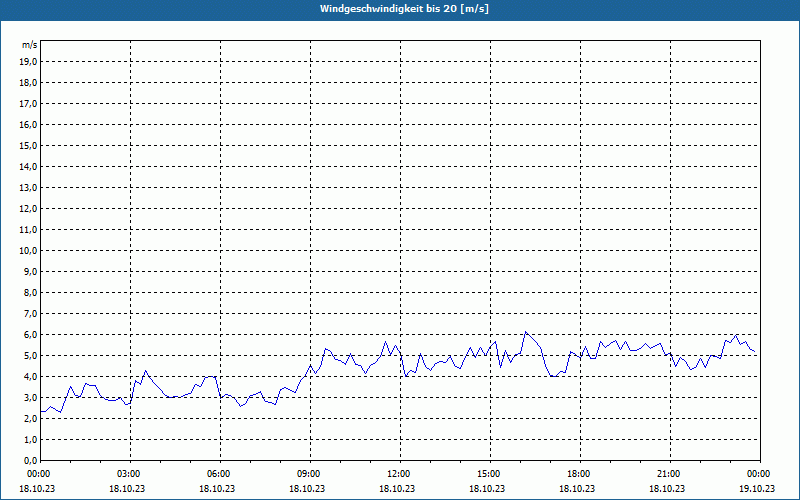The image size is (800, 500).
Task: Click the 03:00 time axis label
Action: point(130,474)
